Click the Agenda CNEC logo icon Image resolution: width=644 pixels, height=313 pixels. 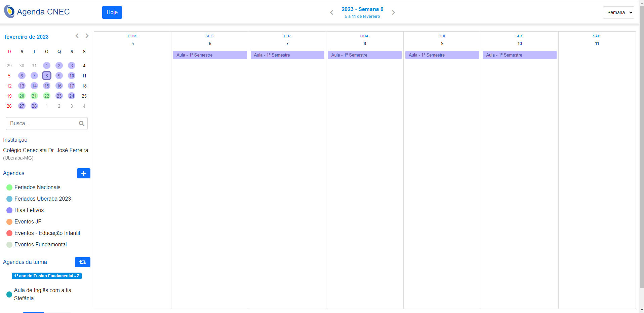9,12
